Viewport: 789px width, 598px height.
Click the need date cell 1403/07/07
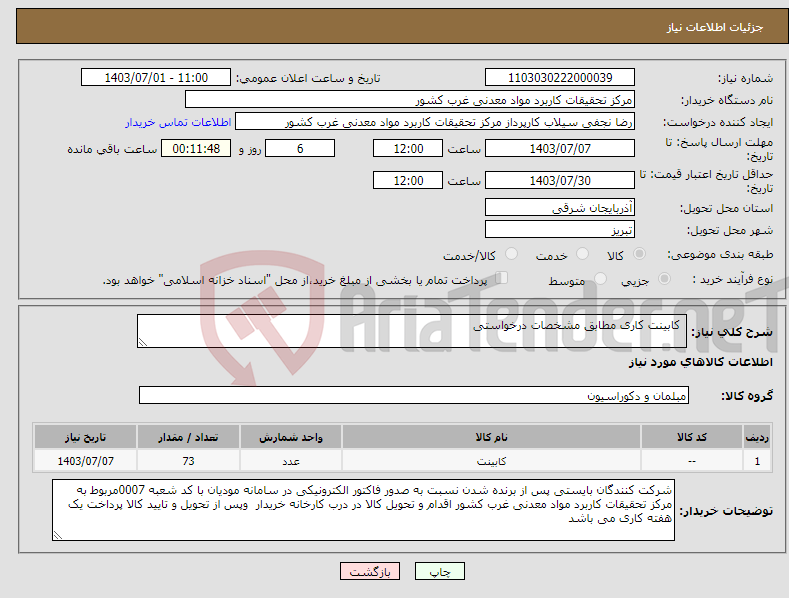[86, 461]
